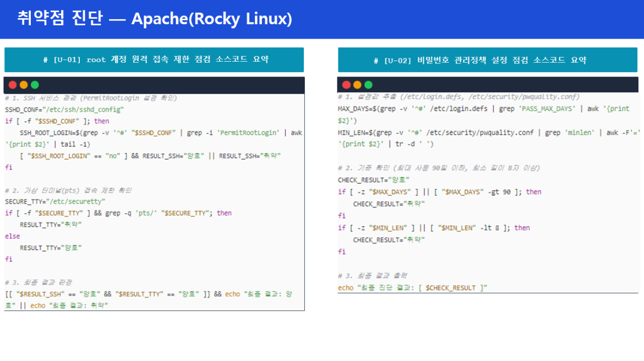Click the "$MIN_LEN" -lt 8 condition line
The width and height of the screenshot is (644, 361).
click(434, 228)
